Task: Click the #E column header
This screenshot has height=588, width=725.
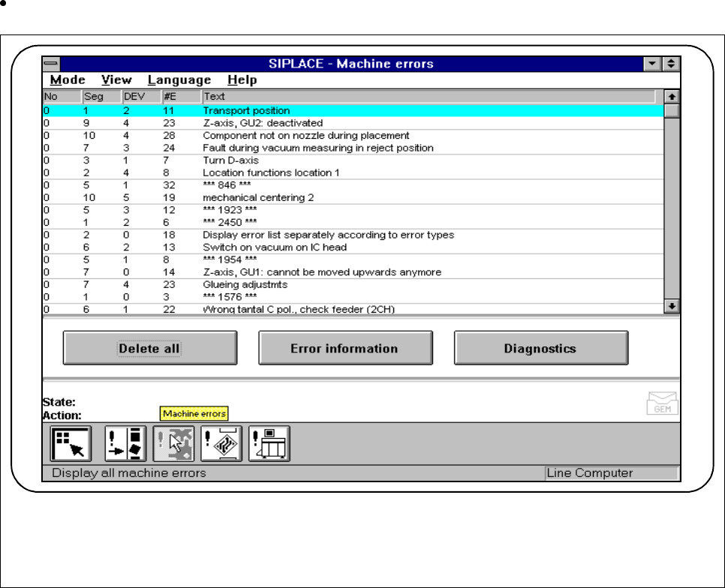Action: [x=182, y=97]
